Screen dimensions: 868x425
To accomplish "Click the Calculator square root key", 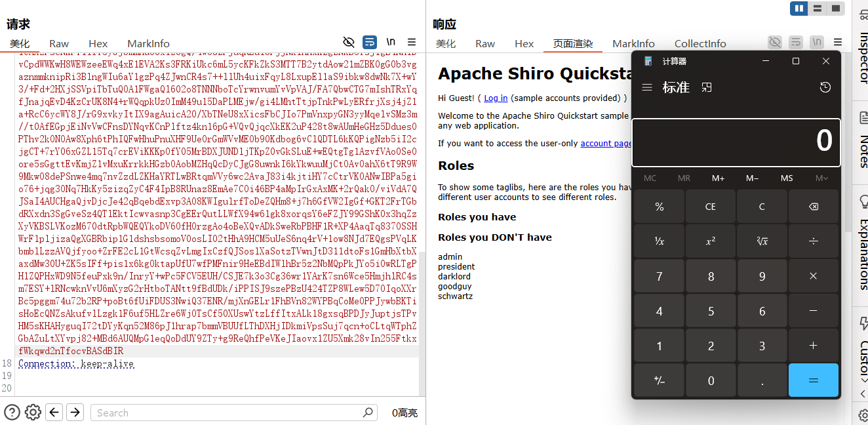I will [x=762, y=241].
